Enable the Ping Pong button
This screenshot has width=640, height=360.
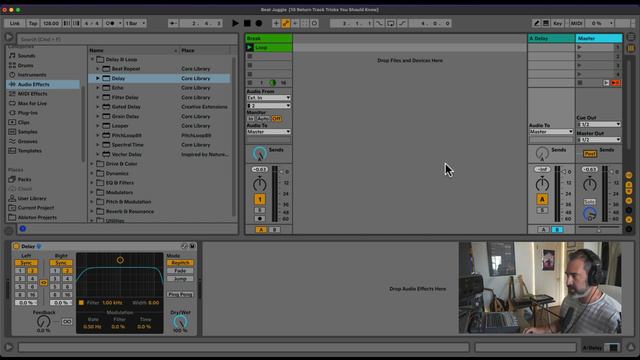pos(180,294)
